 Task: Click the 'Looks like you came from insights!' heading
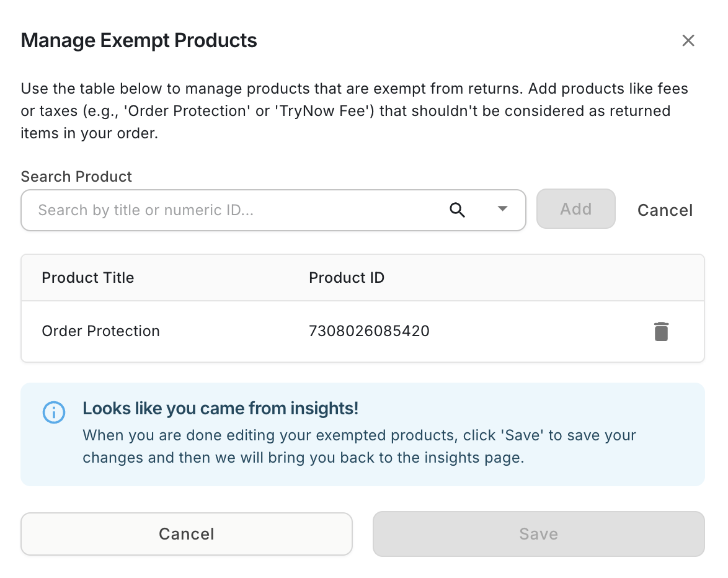(220, 409)
